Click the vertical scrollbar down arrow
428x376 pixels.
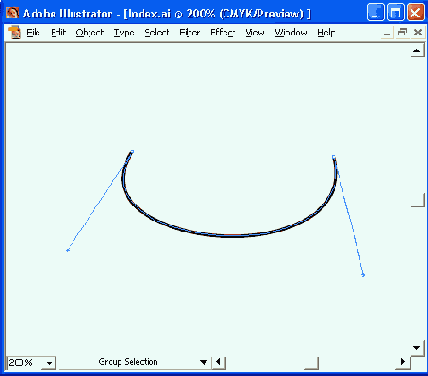417,348
